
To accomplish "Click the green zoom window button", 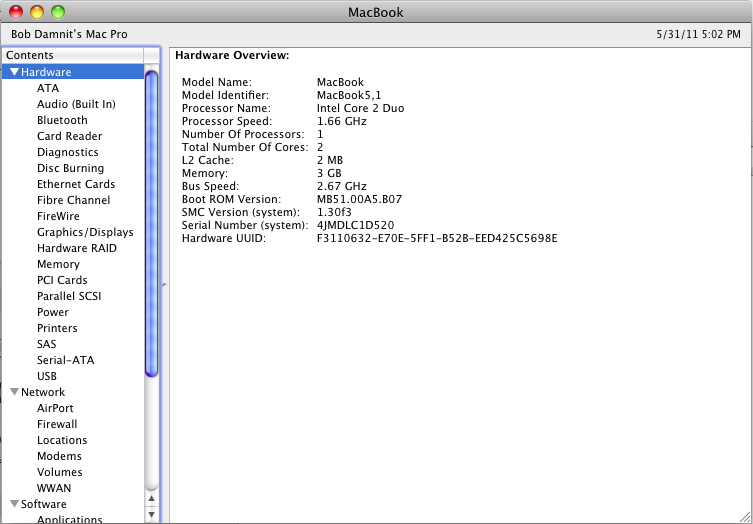I will (x=57, y=12).
